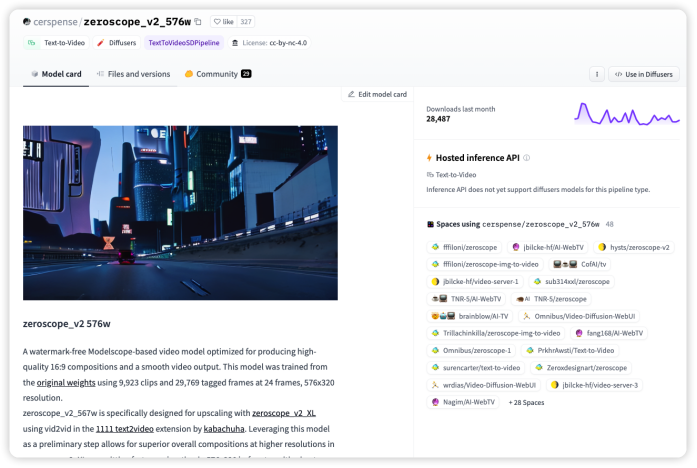Click the License cc-by-nc-4.0 tag
The width and height of the screenshot is (697, 468).
pos(269,43)
